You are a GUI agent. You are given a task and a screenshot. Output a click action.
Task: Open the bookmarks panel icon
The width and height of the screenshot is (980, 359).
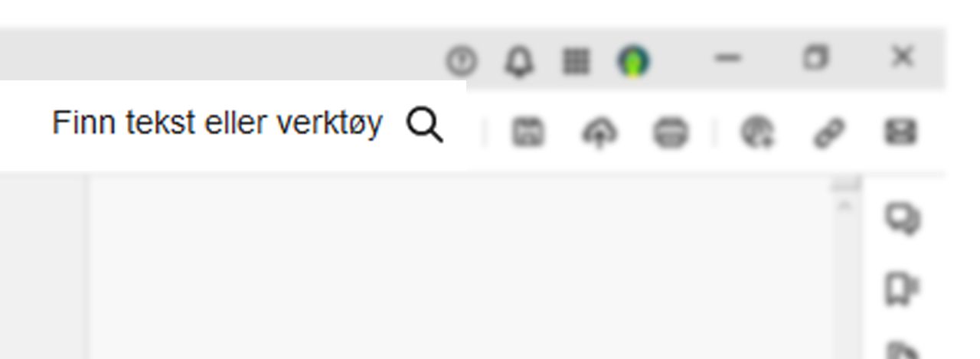coord(902,289)
